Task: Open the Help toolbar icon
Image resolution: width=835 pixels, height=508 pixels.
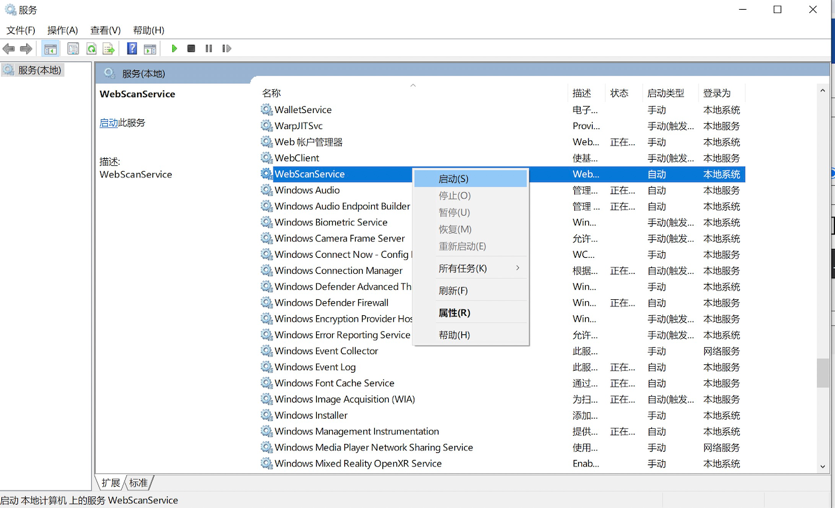Action: [132, 49]
